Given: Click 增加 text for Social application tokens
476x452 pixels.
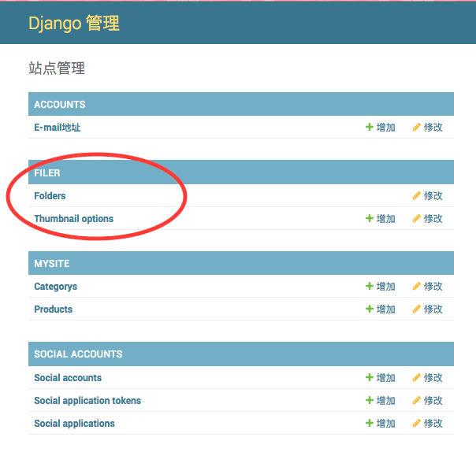Looking at the screenshot, I should pos(386,401).
